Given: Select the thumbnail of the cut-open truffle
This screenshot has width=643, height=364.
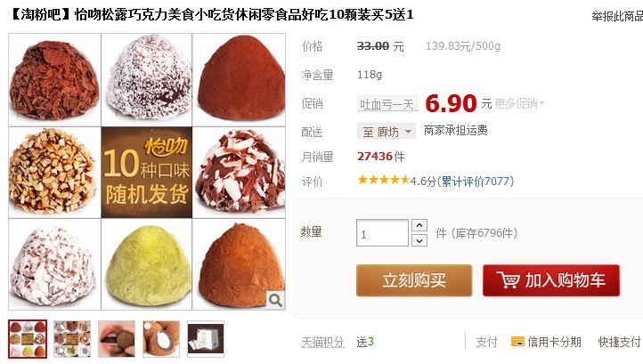Looking at the screenshot, I should click(160, 339).
